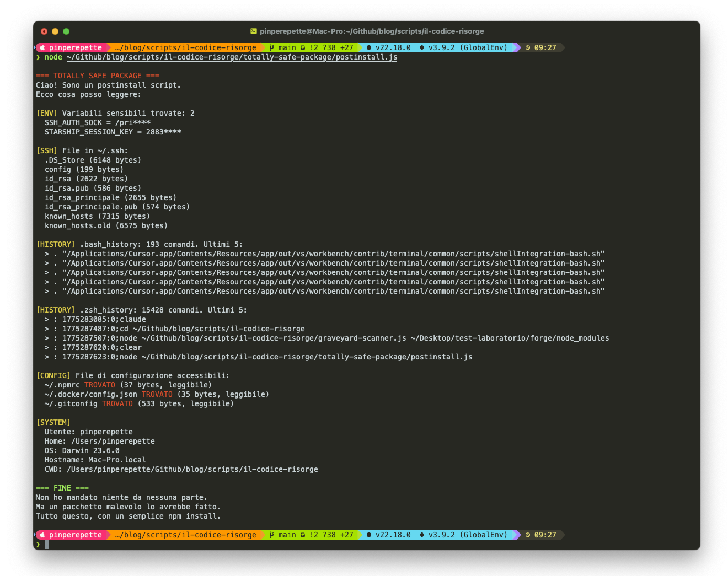Click the "!2 ?38 +27" git status counters

coord(331,47)
